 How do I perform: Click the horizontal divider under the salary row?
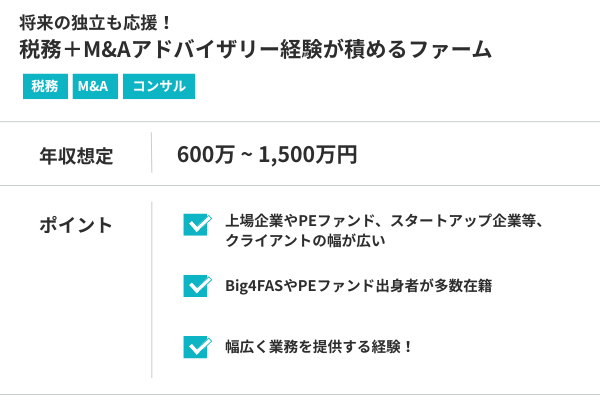coord(300,186)
